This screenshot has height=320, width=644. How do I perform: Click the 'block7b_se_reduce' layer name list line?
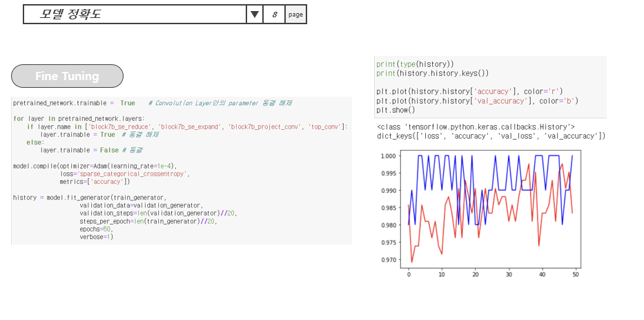pyautogui.click(x=187, y=126)
